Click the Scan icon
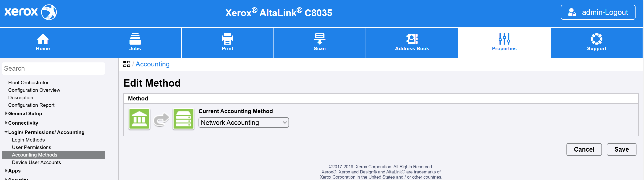This screenshot has width=644, height=180. [320, 39]
